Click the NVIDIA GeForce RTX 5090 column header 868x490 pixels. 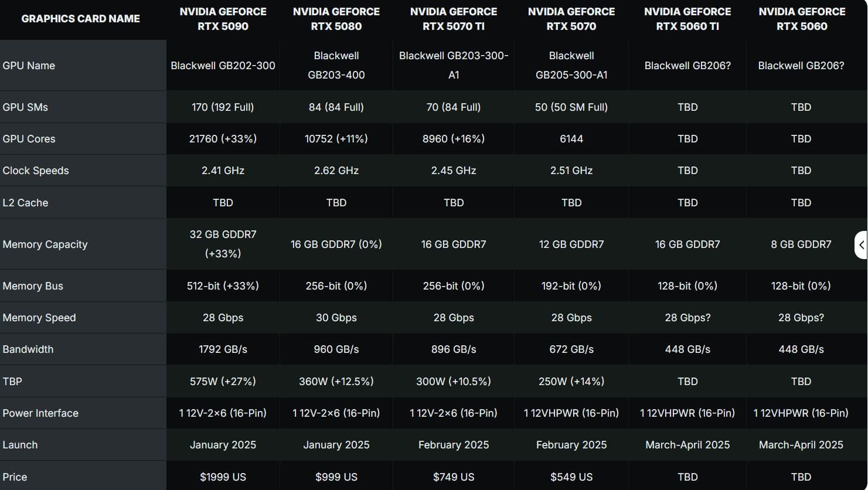click(x=223, y=19)
